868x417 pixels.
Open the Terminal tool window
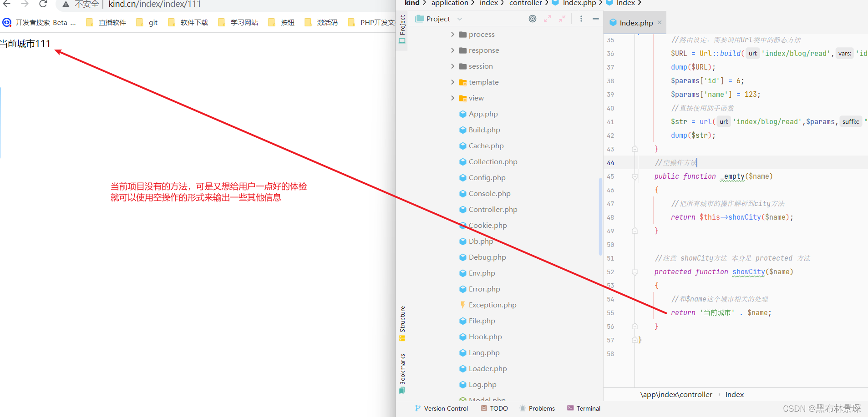click(x=584, y=408)
